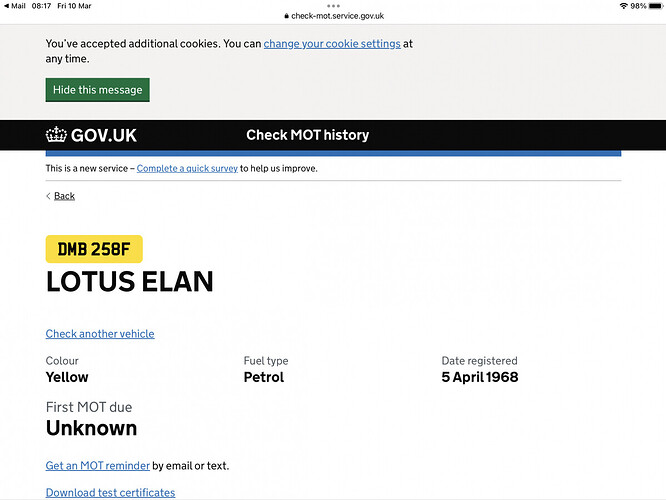The width and height of the screenshot is (666, 500).
Task: Open the change your cookie settings link
Action: point(332,44)
